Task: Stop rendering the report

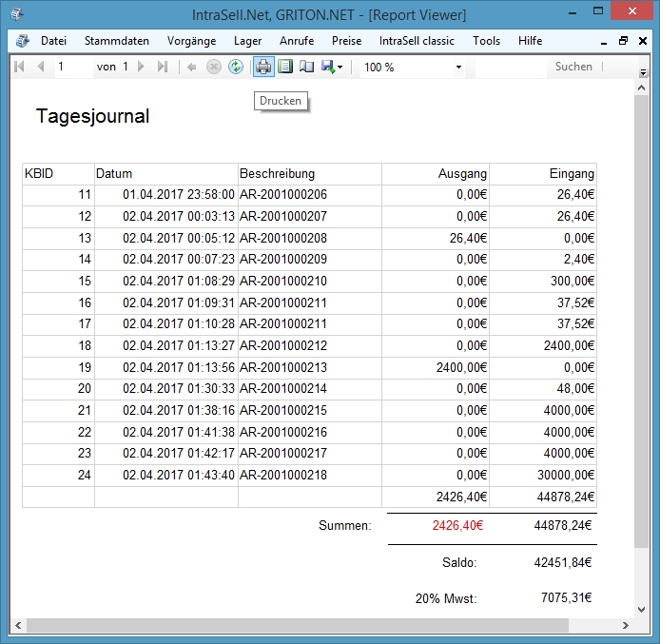Action: (x=214, y=67)
